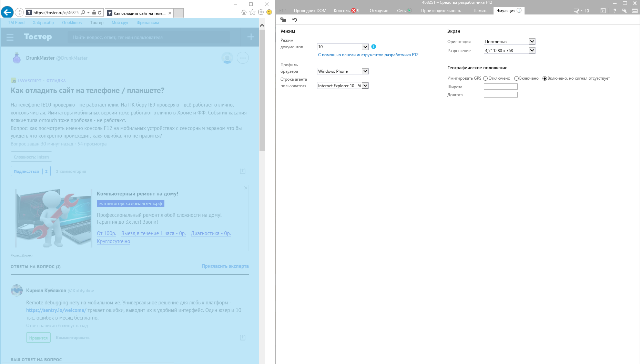Viewport: 640px width, 364px height.
Task: Open the Ориентация dropdown
Action: pyautogui.click(x=509, y=41)
